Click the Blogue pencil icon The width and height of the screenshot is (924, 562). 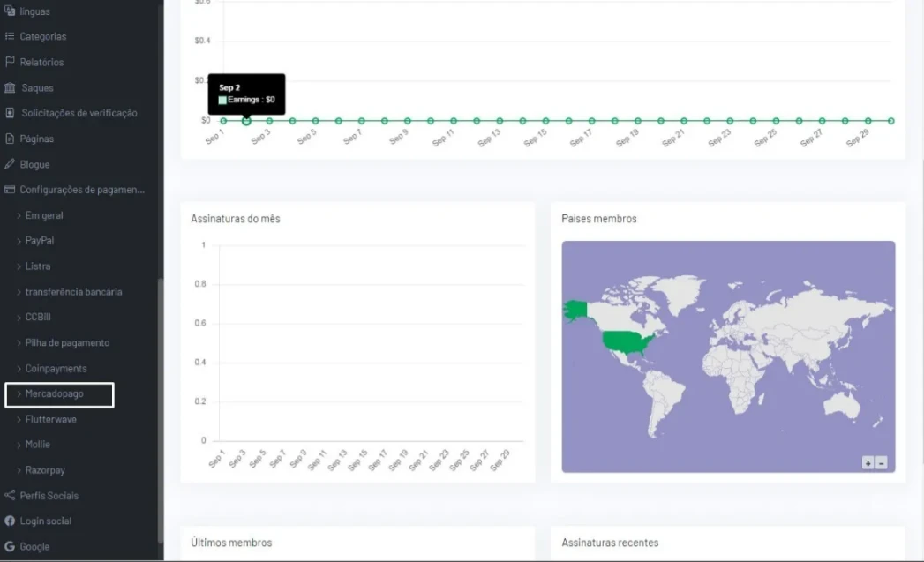[x=11, y=165]
